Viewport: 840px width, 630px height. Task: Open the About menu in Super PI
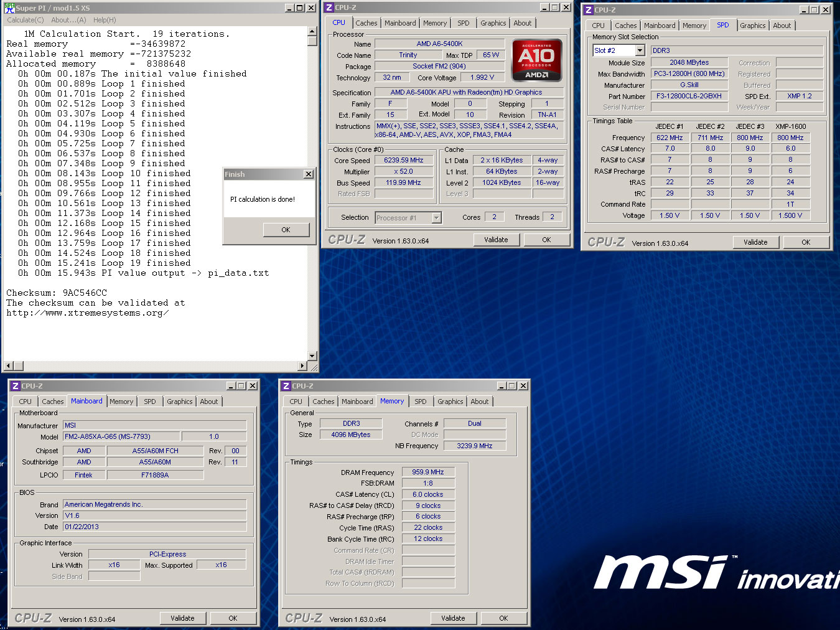click(68, 20)
